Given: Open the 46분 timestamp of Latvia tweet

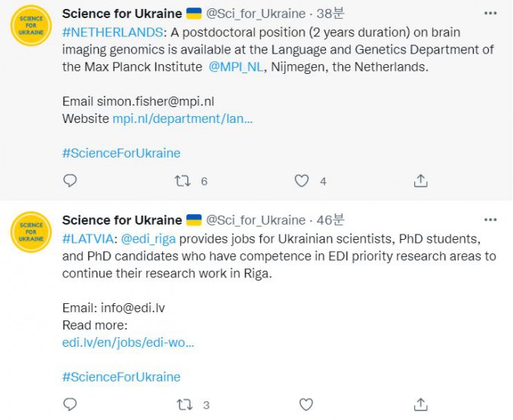Looking at the screenshot, I should [x=330, y=220].
